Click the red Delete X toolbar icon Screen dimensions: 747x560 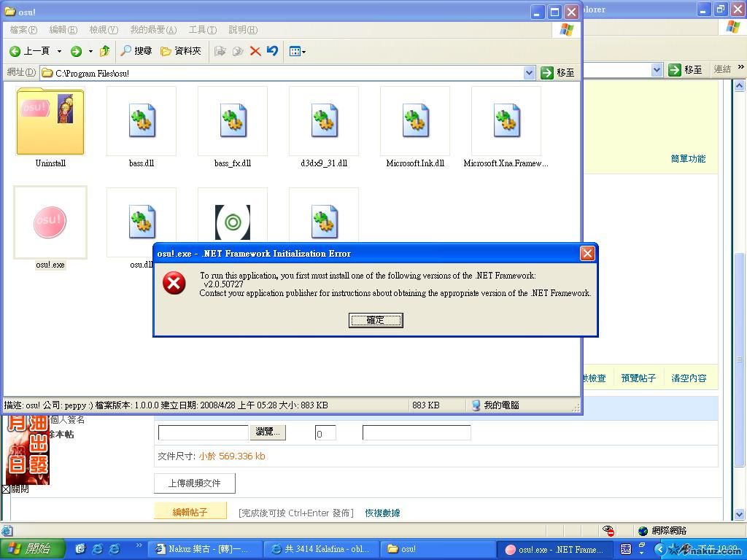pyautogui.click(x=255, y=51)
